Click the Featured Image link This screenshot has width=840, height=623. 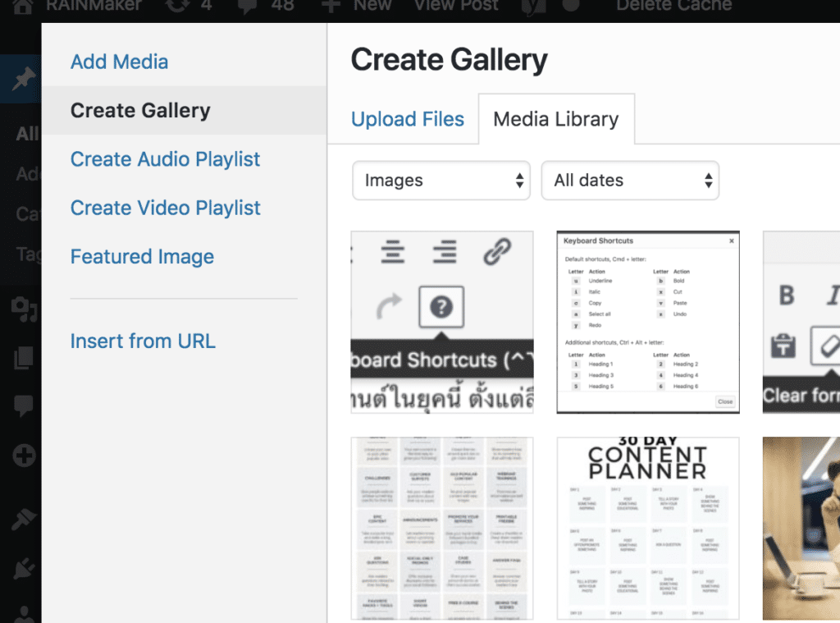coord(142,257)
